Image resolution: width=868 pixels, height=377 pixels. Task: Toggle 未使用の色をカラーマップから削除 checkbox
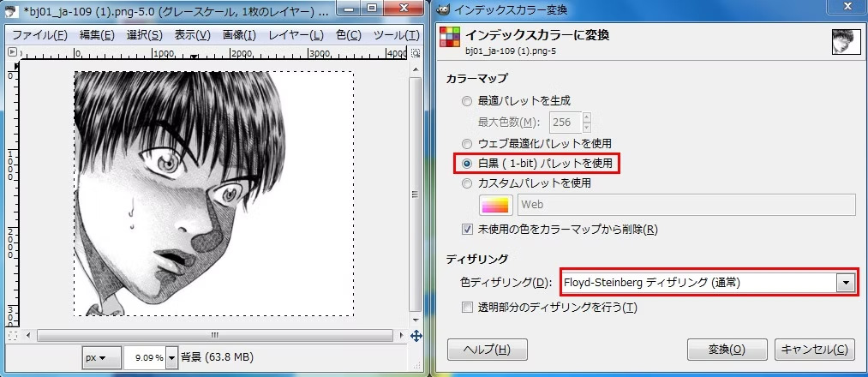(x=467, y=229)
